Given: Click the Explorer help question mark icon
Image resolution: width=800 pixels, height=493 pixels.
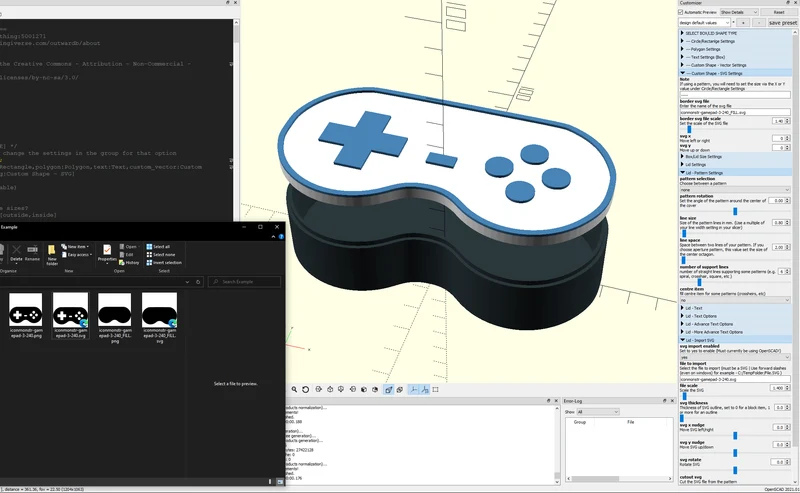Looking at the screenshot, I should [x=281, y=237].
